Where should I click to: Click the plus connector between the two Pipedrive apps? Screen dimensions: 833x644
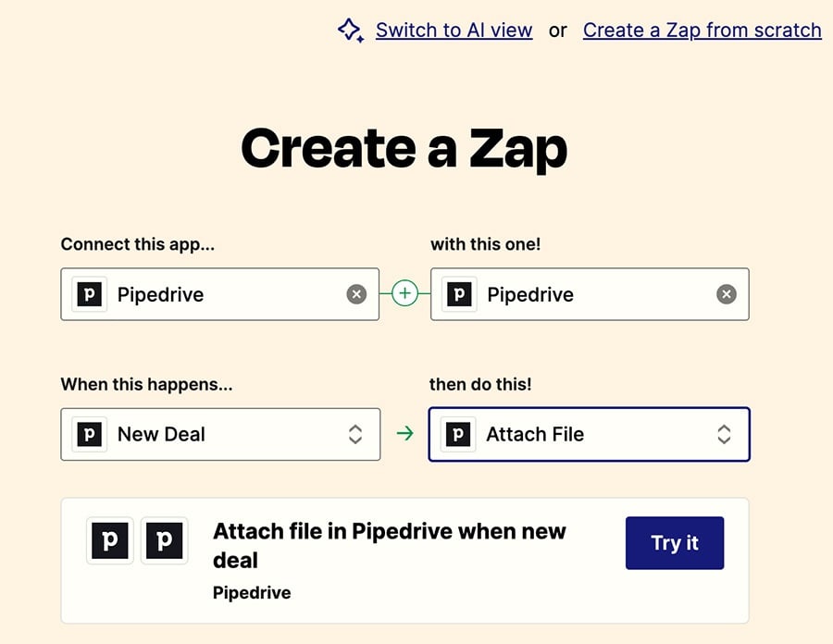tap(404, 292)
